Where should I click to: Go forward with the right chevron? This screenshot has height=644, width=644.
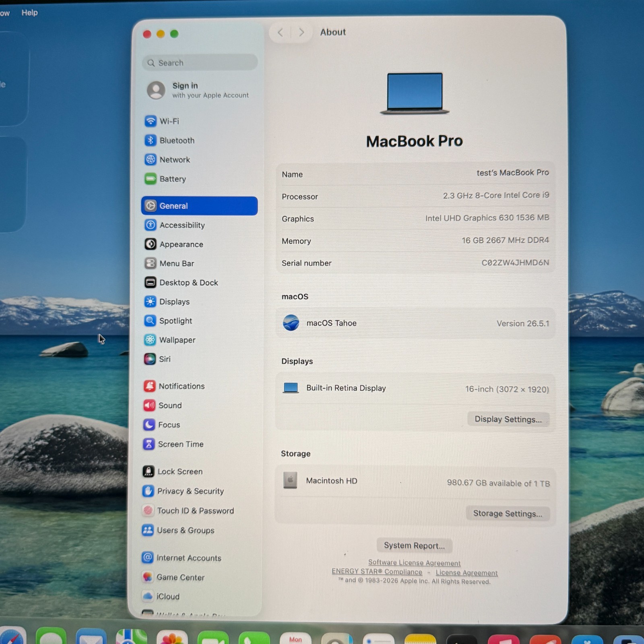[x=301, y=32]
